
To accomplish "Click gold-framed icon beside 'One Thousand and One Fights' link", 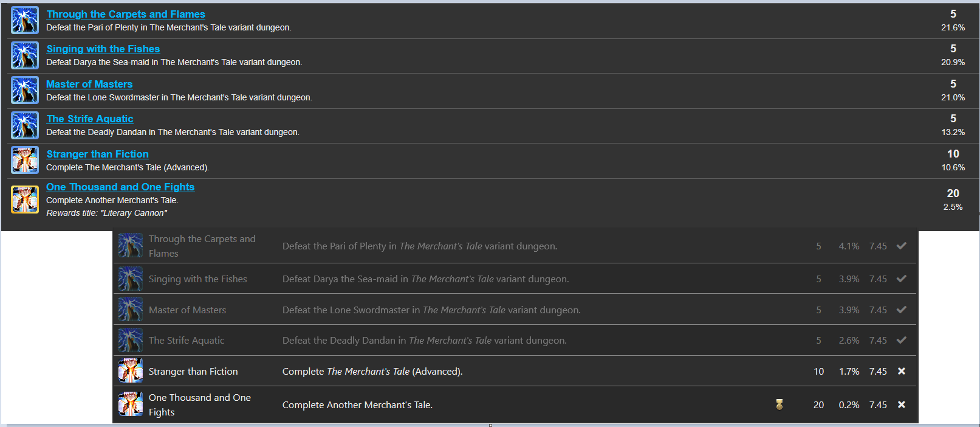I will click(25, 200).
